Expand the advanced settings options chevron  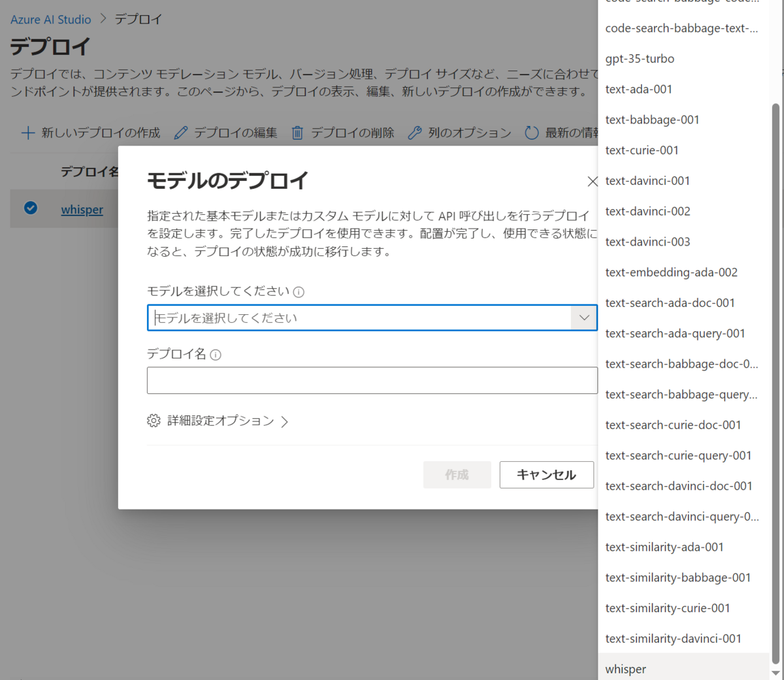coord(284,422)
